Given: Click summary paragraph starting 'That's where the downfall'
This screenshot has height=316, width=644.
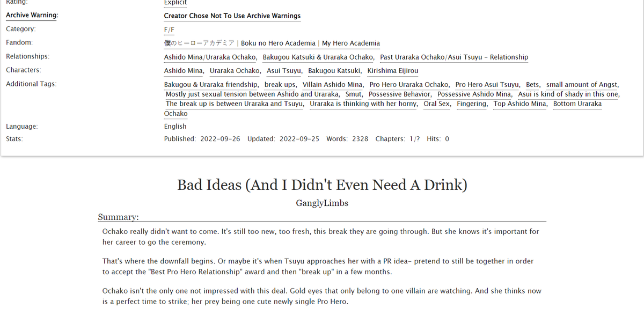Looking at the screenshot, I should pyautogui.click(x=318, y=267).
